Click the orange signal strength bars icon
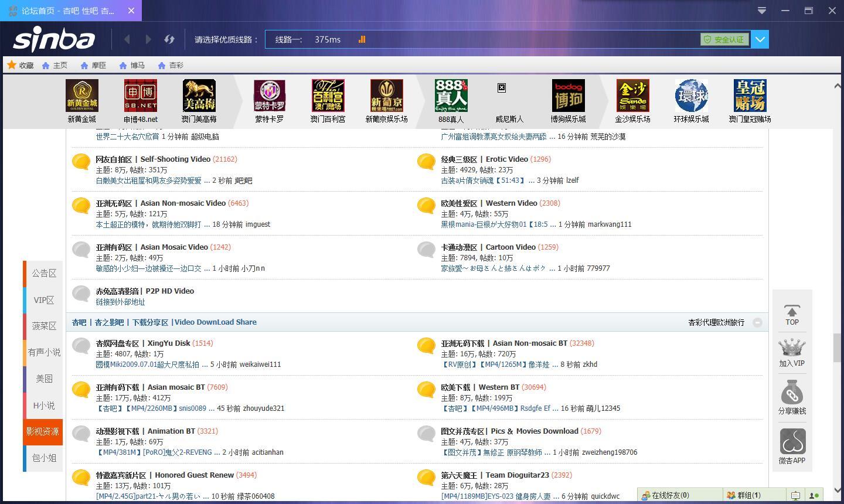 (362, 39)
